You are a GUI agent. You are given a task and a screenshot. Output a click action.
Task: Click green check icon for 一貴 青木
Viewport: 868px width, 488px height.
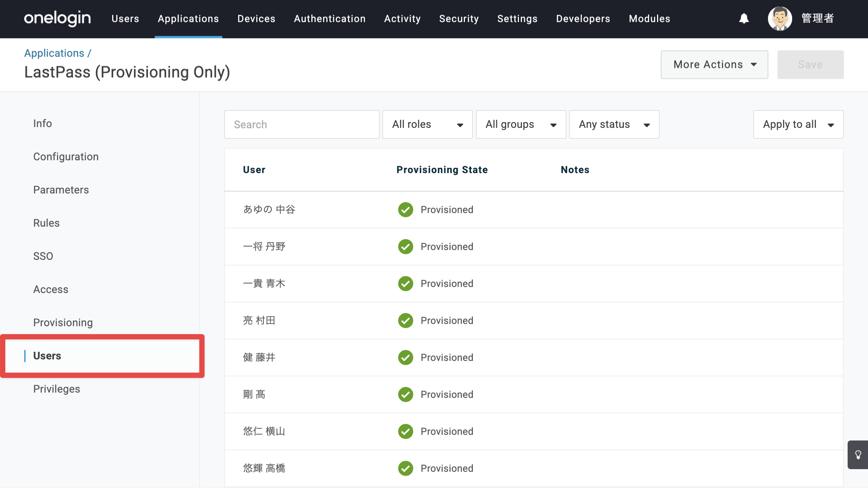point(406,284)
